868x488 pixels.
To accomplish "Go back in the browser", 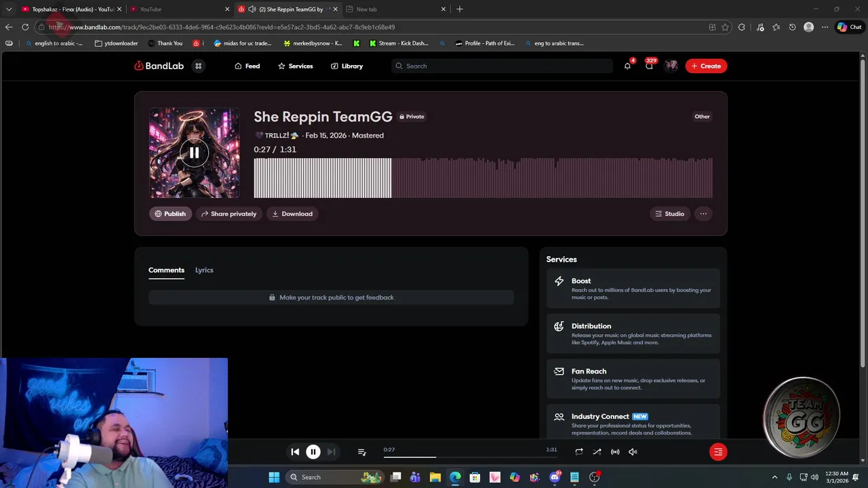I will coord(9,27).
